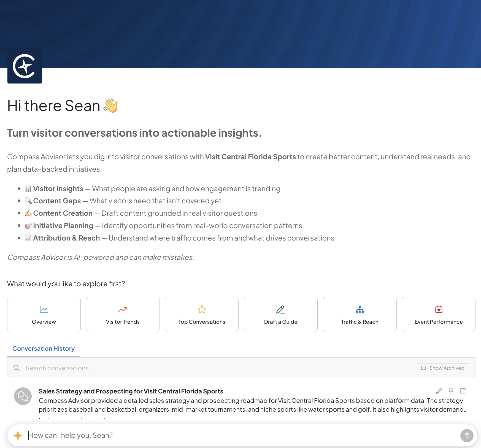Screen dimensions: 481x448
Task: Click the 'Attribution & Reach' bullet text
Action: (66, 238)
